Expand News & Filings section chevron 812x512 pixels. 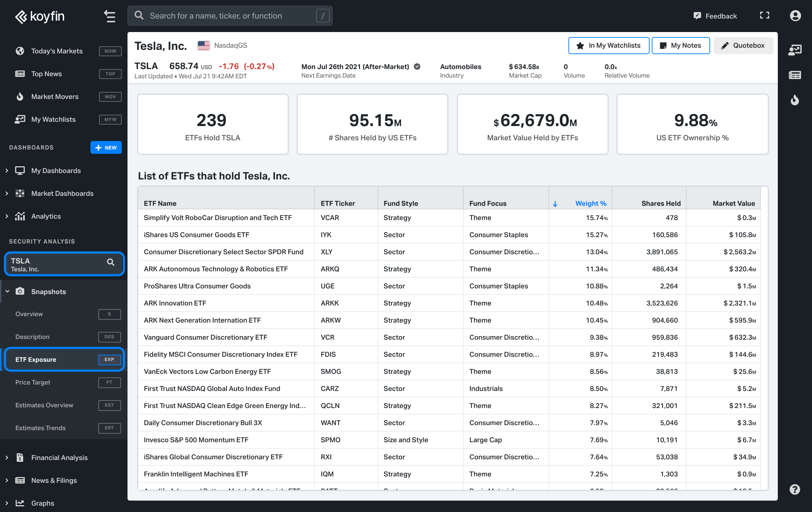coord(7,480)
